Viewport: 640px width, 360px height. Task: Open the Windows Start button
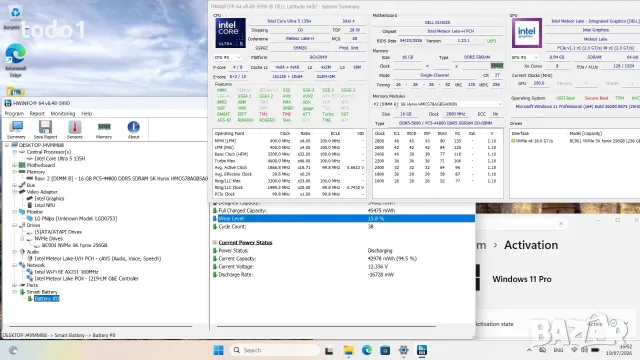coord(218,350)
